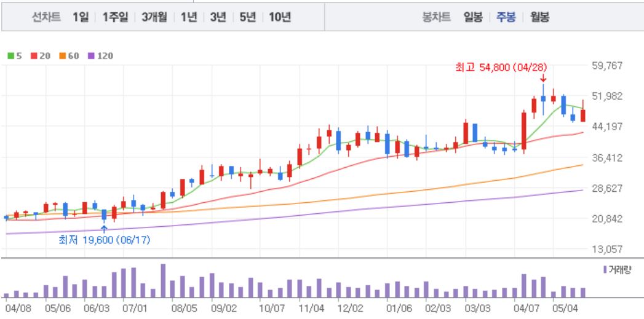Show the 5년 line chart
This screenshot has width=644, height=319.
[x=248, y=17]
